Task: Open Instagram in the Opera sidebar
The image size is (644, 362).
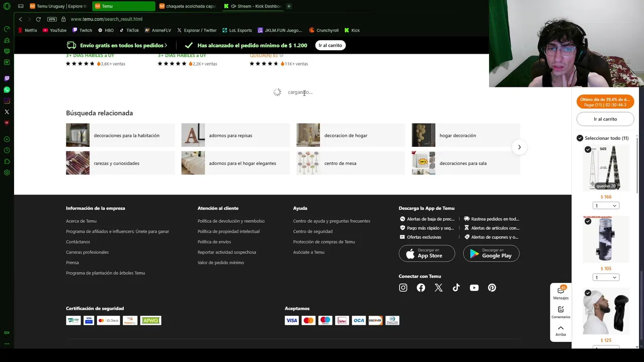Action: 7,101
